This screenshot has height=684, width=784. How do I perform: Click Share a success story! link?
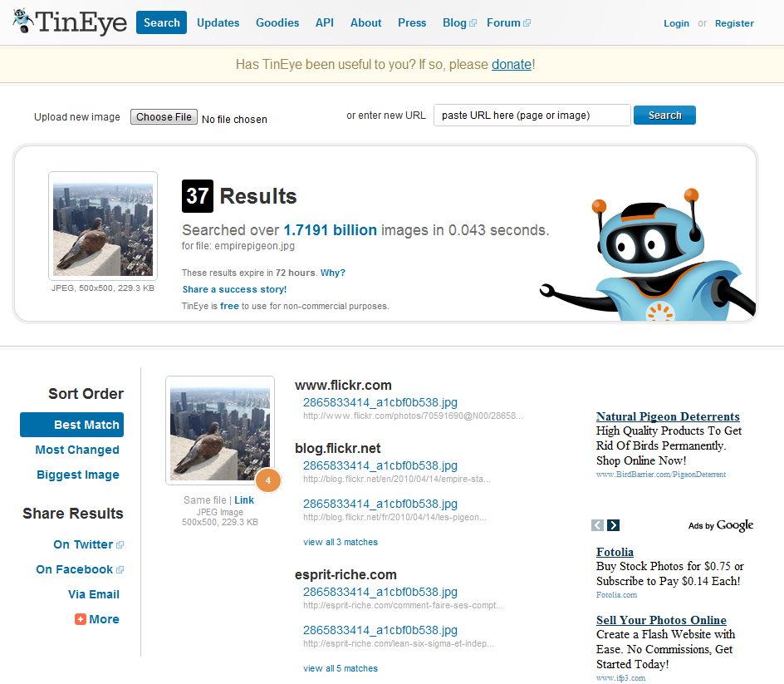[x=234, y=289]
